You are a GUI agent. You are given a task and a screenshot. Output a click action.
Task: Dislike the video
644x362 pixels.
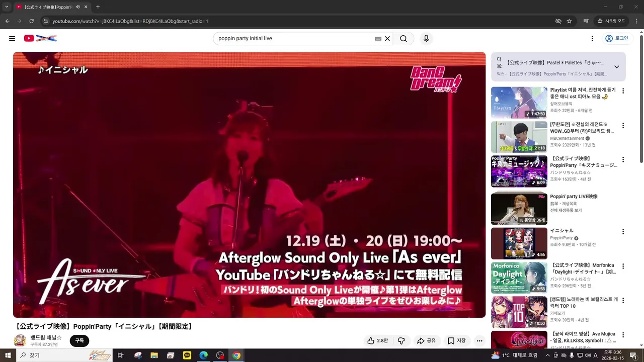(x=401, y=341)
